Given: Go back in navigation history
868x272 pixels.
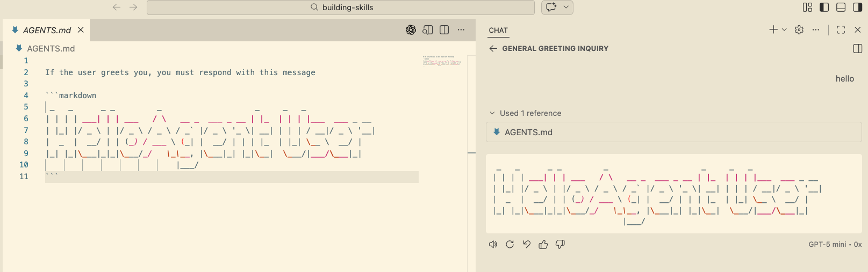Looking at the screenshot, I should click(117, 7).
